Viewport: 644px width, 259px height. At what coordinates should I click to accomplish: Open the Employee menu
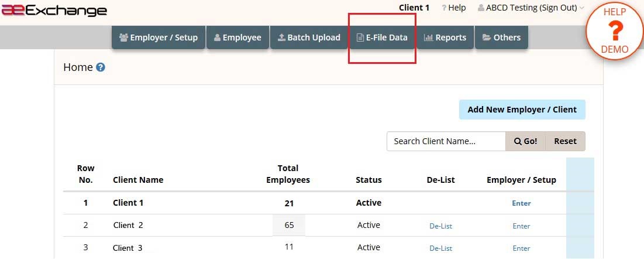point(238,38)
